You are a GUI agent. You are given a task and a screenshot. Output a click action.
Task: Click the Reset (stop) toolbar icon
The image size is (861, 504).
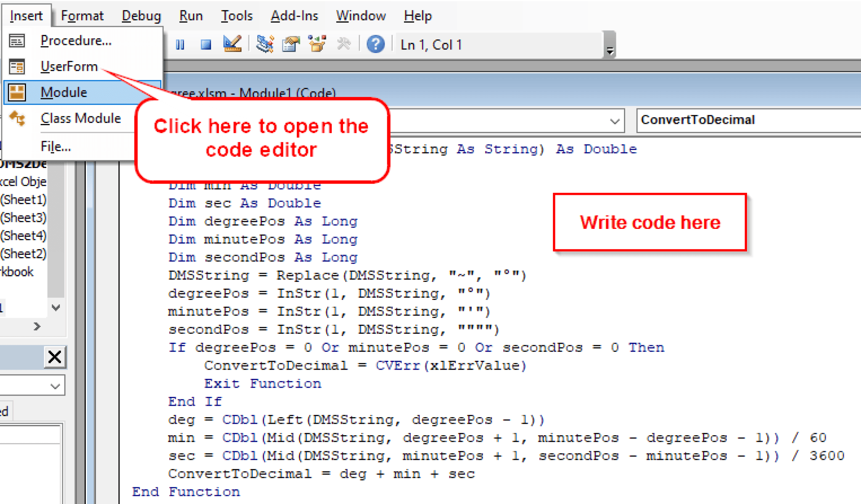[206, 45]
